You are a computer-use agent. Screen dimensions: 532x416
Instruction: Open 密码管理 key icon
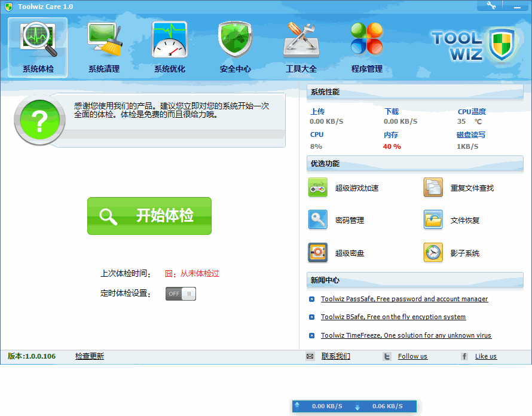[318, 220]
